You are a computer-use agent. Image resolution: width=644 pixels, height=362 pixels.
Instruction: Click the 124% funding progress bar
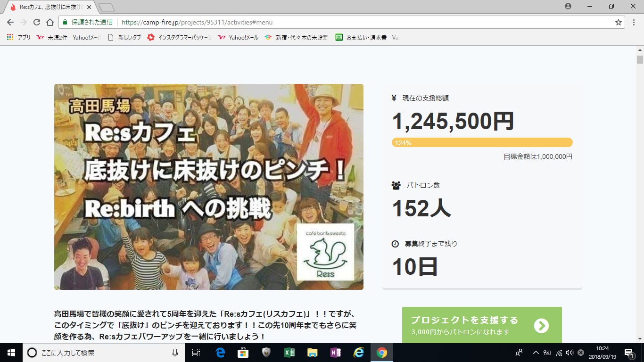482,142
